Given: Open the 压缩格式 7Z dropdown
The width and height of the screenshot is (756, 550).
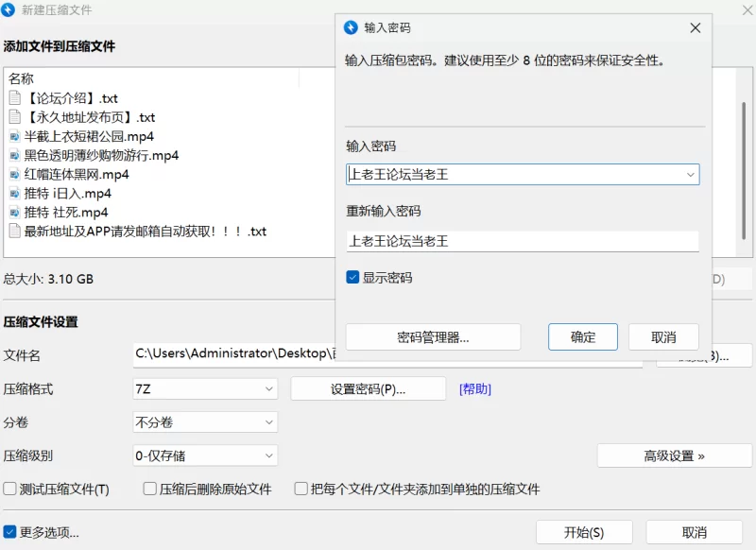Looking at the screenshot, I should tap(205, 388).
